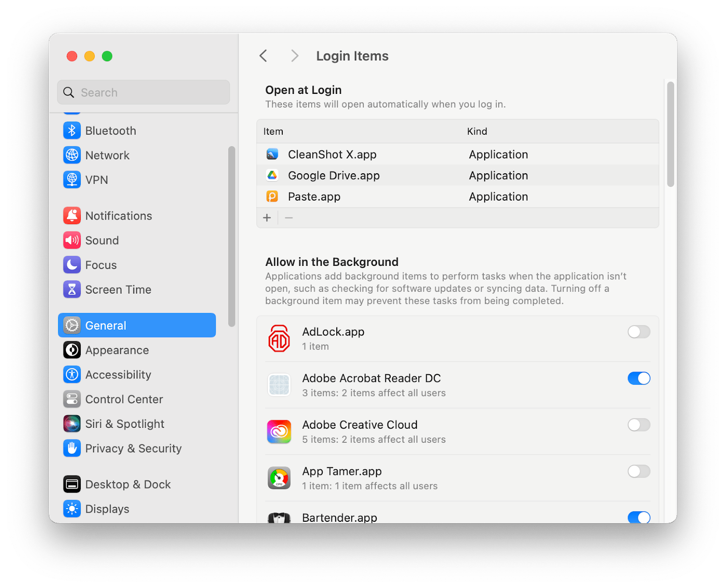The image size is (726, 588).
Task: Select the Screen Time hourglass icon
Action: (72, 289)
